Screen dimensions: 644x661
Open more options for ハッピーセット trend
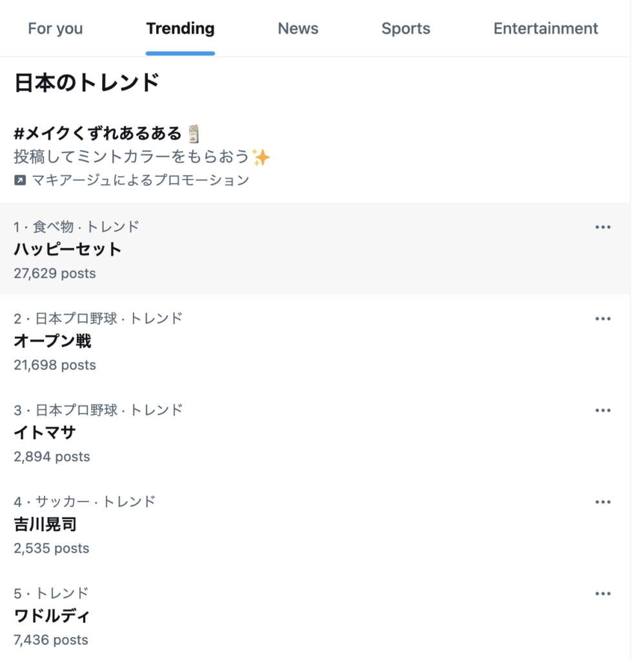(603, 227)
